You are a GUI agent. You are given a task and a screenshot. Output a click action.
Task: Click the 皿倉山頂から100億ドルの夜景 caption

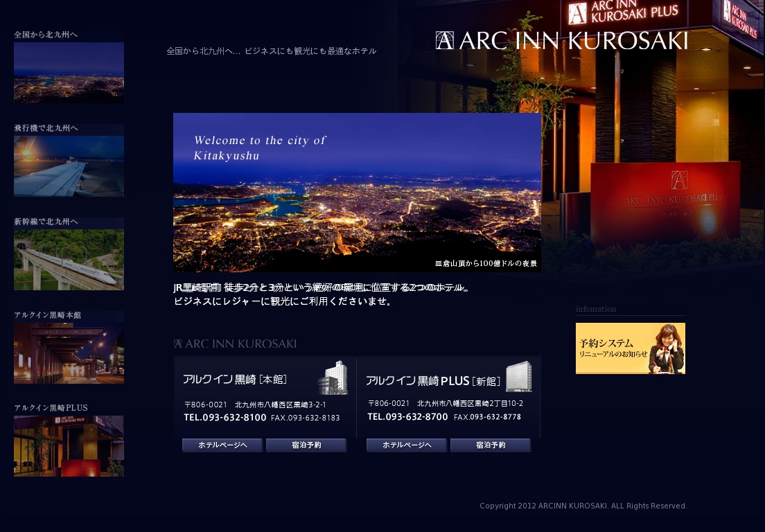pos(486,263)
